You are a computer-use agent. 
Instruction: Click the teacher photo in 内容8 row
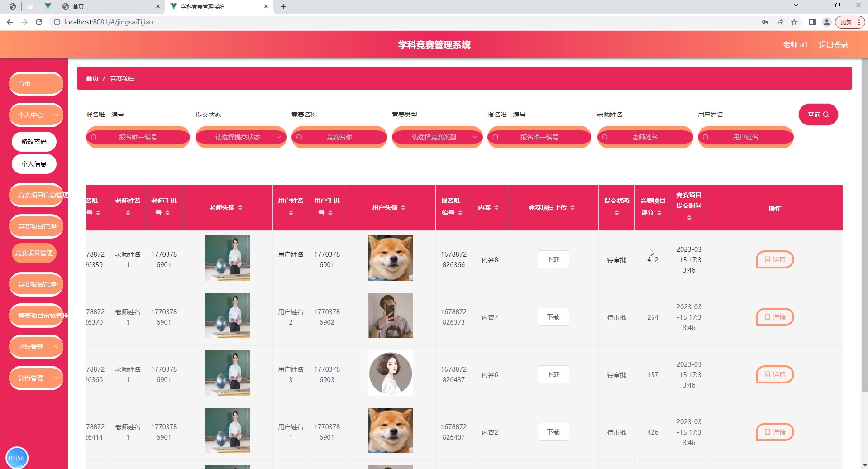point(228,258)
